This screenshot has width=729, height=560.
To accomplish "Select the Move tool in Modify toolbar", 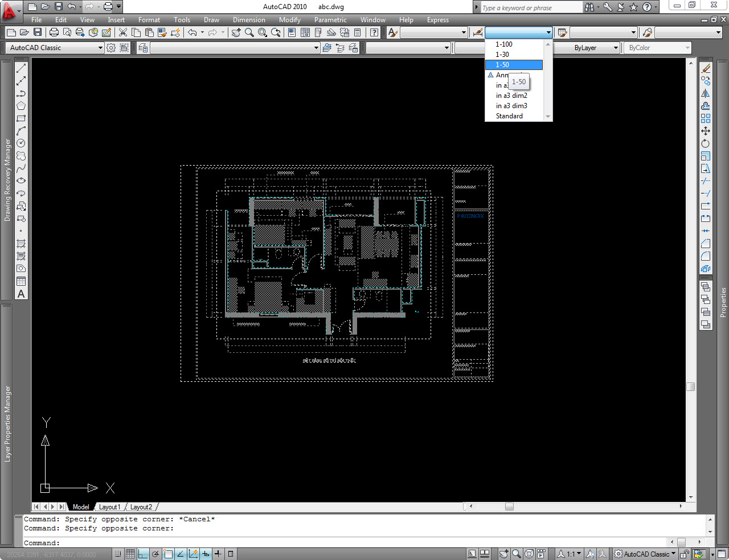I will coord(706,131).
